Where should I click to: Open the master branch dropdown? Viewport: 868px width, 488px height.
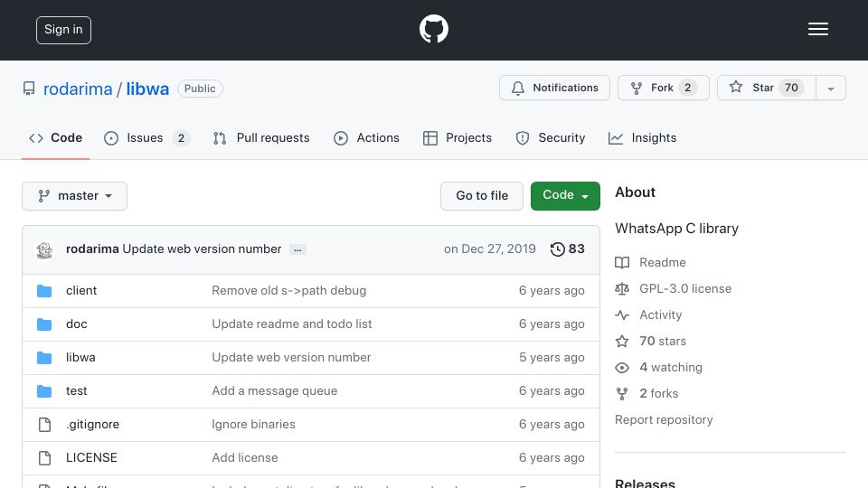[75, 196]
